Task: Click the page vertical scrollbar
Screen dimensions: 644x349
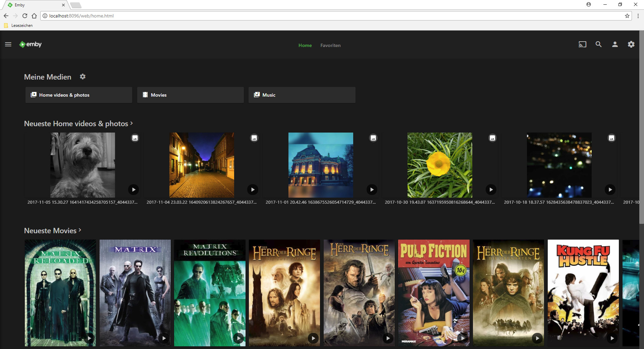Action: [641, 128]
